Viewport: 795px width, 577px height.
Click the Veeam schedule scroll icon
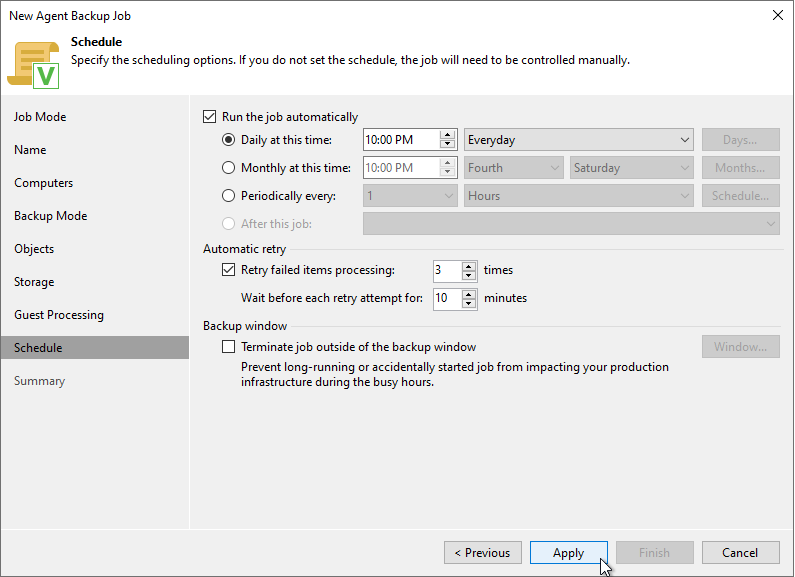click(33, 65)
